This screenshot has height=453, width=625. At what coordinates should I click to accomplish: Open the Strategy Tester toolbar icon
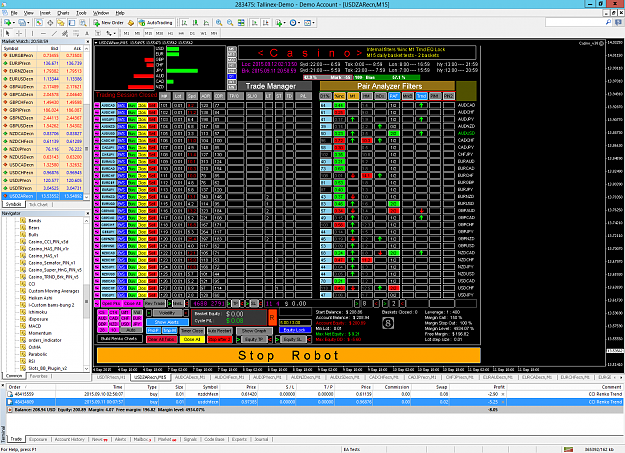coord(83,23)
